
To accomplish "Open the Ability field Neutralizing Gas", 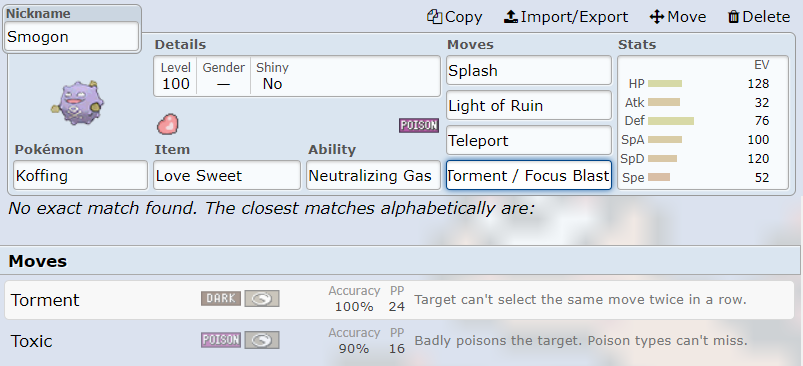I will coord(373,176).
